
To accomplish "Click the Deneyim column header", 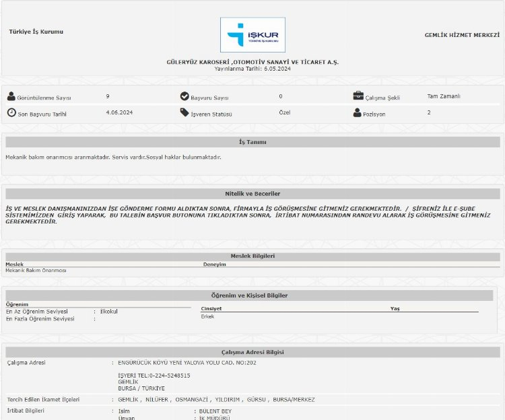I will click(215, 265).
